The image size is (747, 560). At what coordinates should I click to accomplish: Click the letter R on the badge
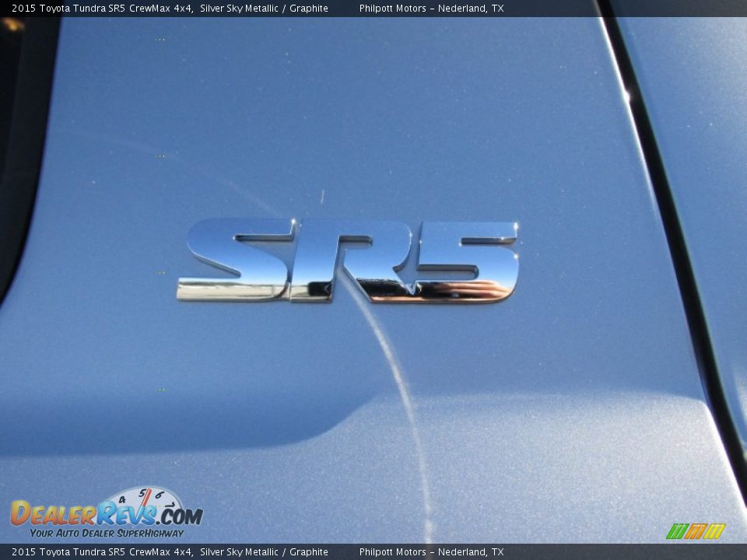coord(350,261)
